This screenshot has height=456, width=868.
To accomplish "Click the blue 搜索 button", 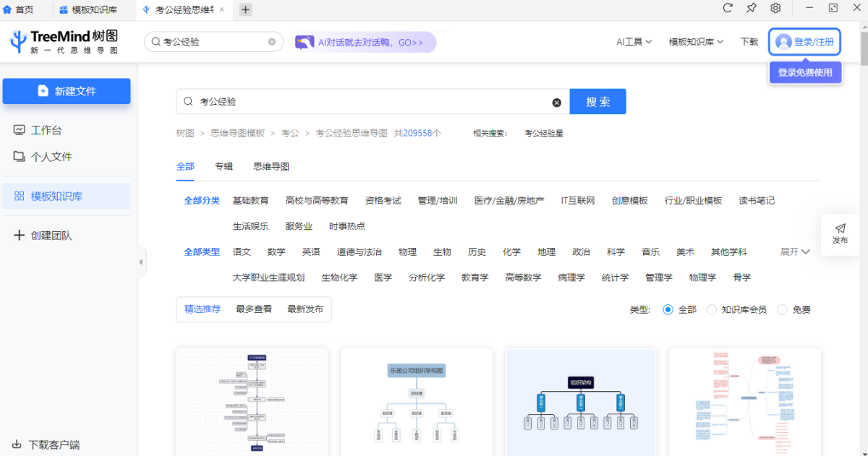I will click(597, 102).
